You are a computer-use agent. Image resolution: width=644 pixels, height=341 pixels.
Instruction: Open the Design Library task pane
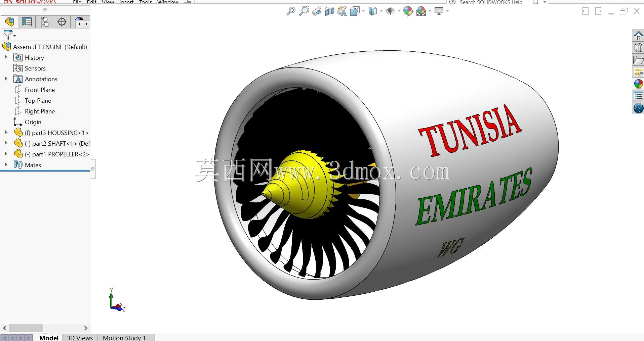tap(638, 48)
